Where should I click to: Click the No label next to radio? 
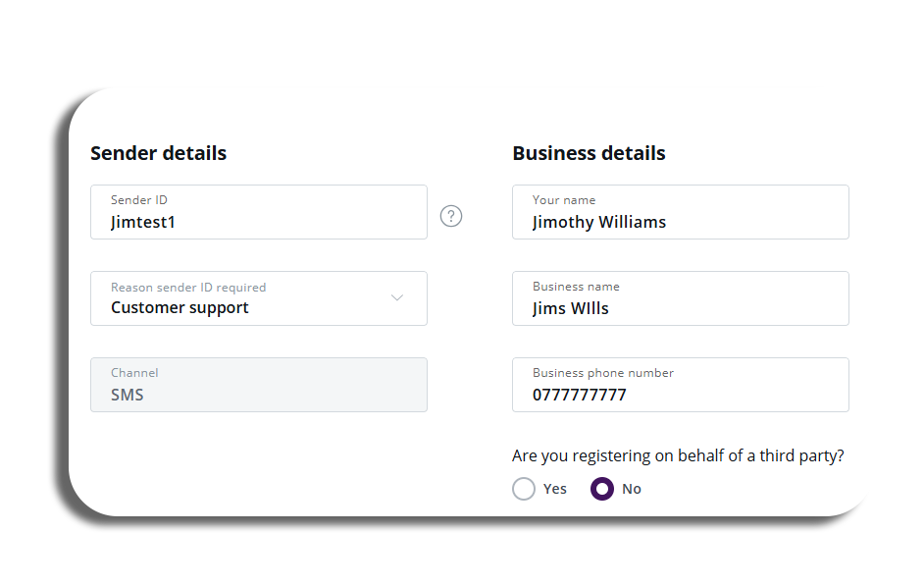631,489
